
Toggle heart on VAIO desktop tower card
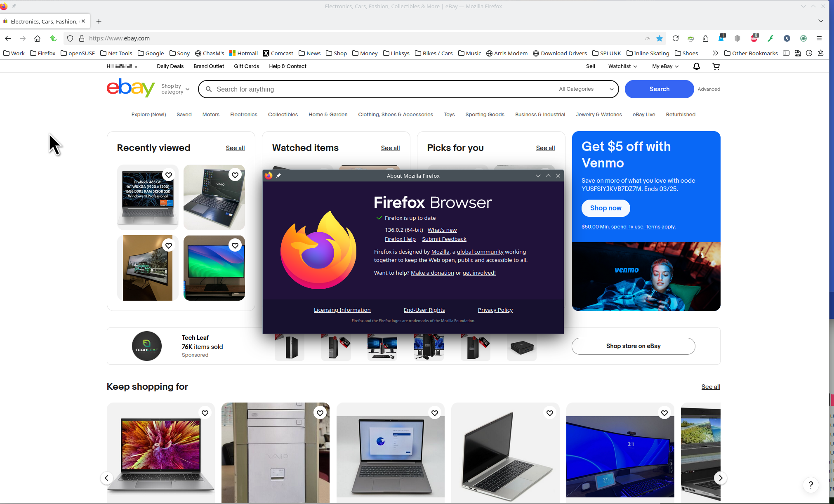tap(320, 413)
